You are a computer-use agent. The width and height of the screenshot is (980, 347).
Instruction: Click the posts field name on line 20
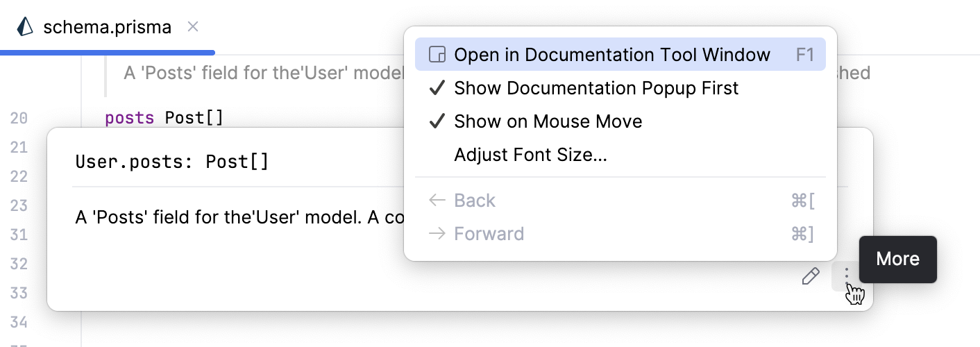[x=129, y=119]
